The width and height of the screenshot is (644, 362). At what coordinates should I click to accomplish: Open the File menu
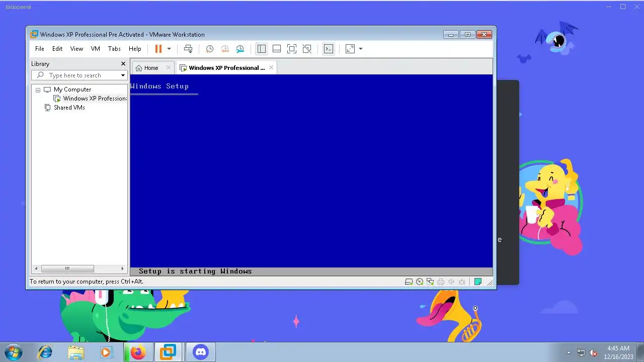tap(40, 49)
